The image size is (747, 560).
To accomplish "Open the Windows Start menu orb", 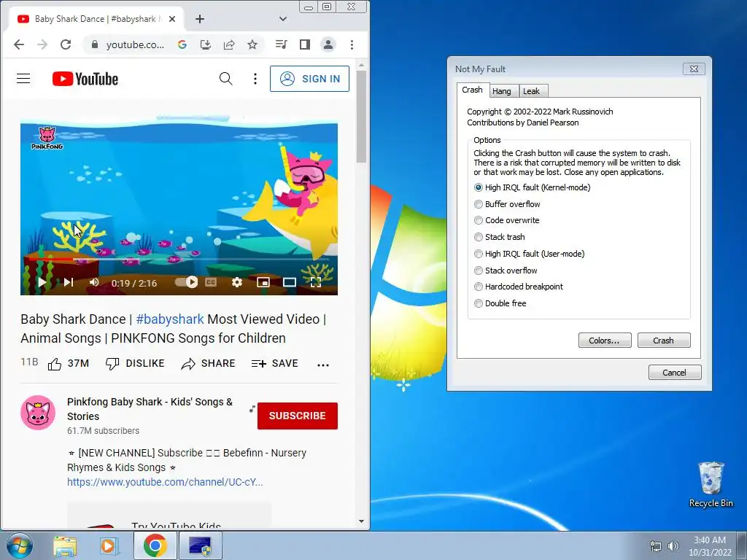I will (x=20, y=545).
